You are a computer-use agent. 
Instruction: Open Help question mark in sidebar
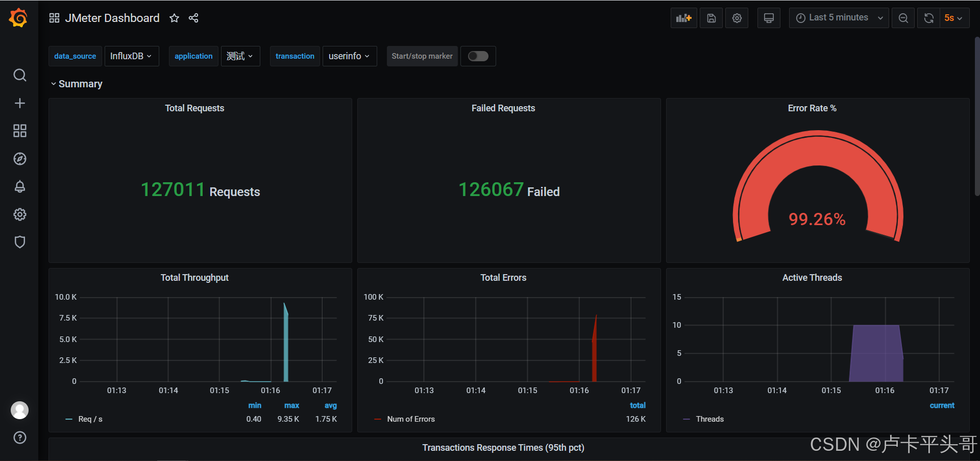click(19, 438)
